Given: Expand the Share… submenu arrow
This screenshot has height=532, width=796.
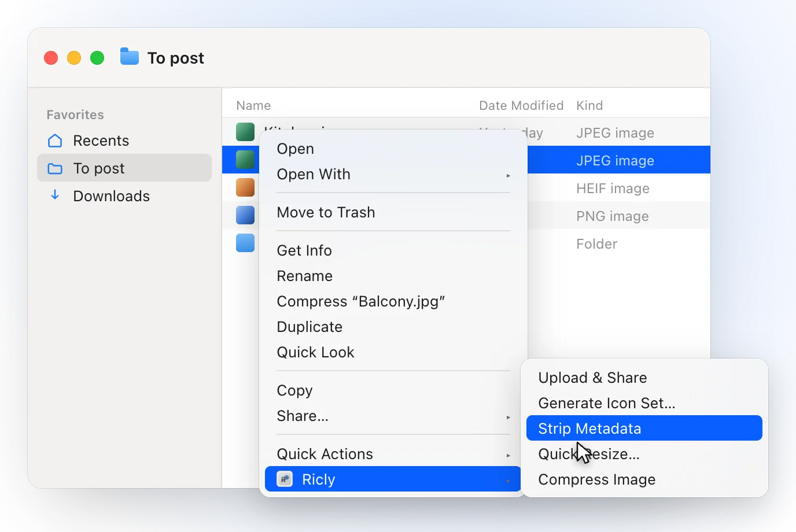Looking at the screenshot, I should pos(508,417).
